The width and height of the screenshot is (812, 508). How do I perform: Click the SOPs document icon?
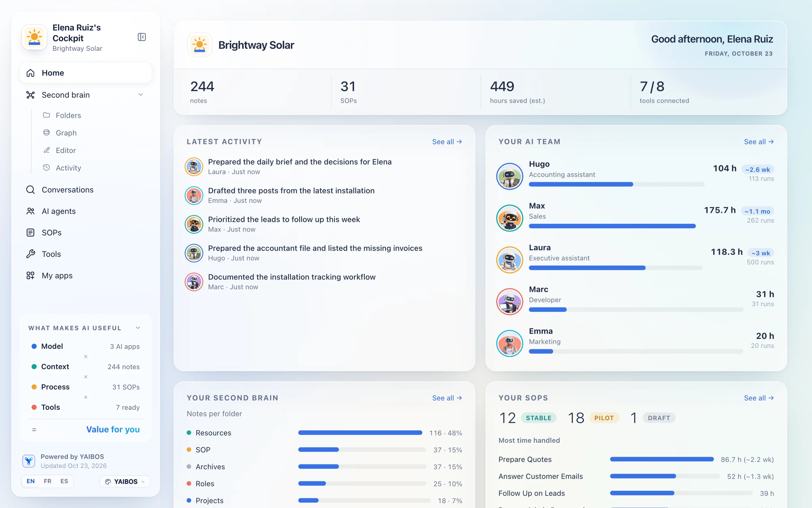30,233
